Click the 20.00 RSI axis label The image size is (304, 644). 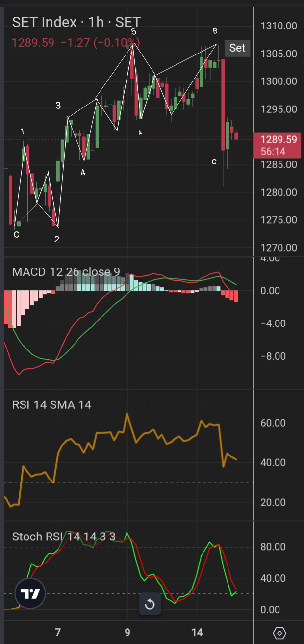click(273, 502)
